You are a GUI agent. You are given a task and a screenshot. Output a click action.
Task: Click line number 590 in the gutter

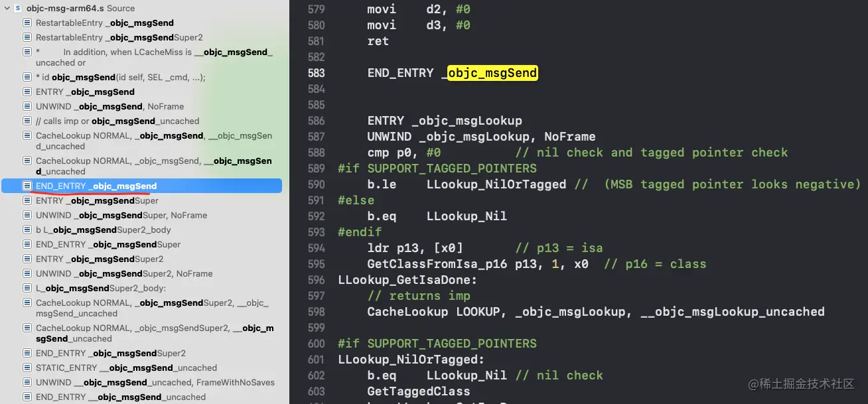pos(317,184)
